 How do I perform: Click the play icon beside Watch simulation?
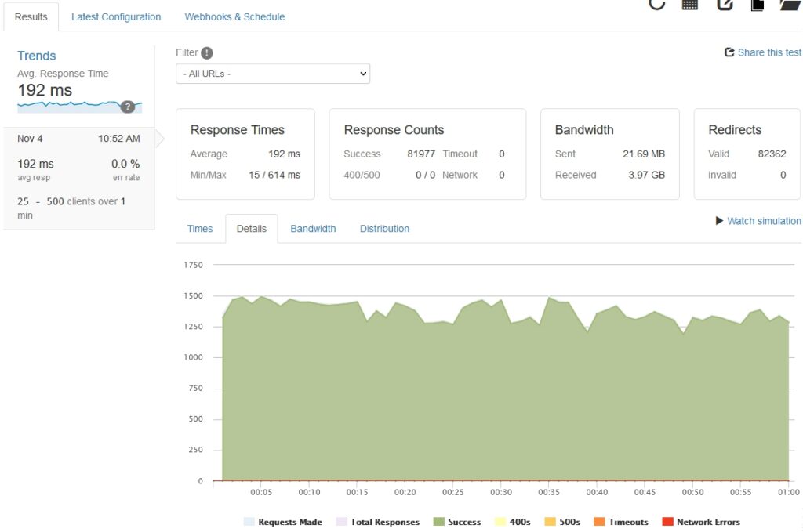(719, 221)
